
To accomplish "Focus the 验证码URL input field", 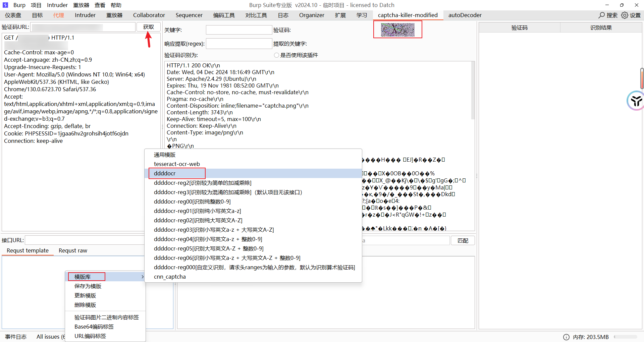I will [x=83, y=27].
